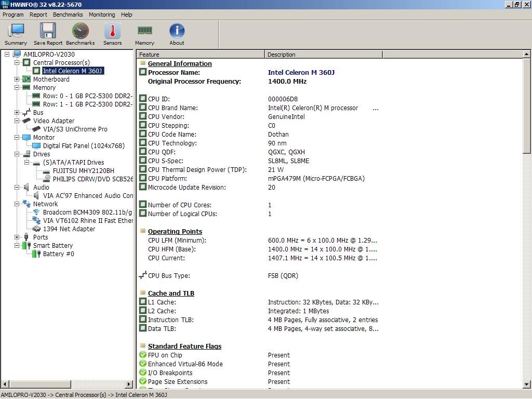Click the Motherboard icon in tree

tap(26, 79)
